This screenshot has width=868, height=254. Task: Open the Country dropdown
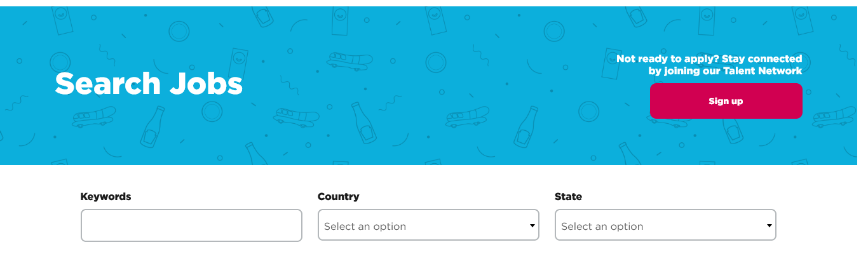[428, 225]
